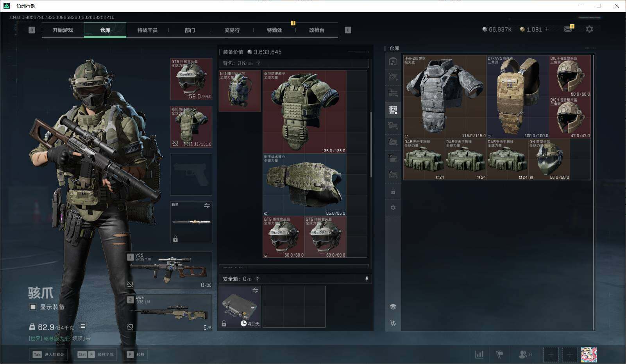Click the help question mark beside 背包

[x=258, y=63]
